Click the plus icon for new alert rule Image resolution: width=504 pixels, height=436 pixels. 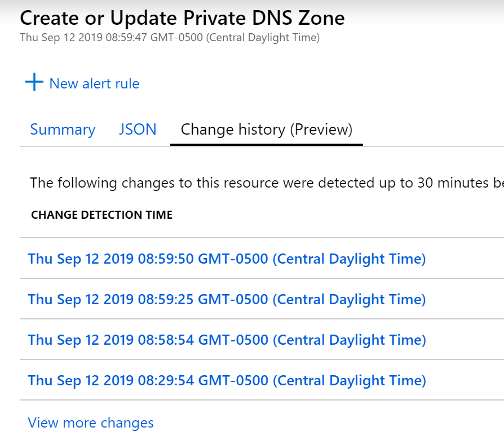pos(34,82)
